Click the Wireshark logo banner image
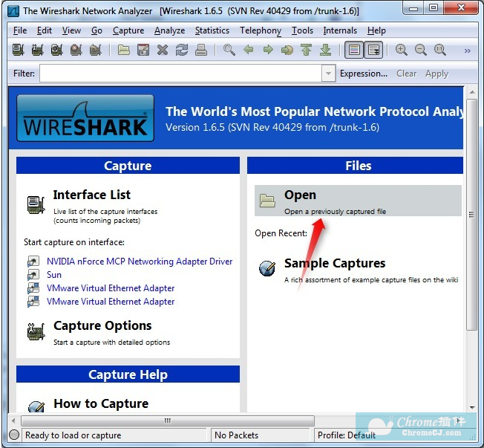 85,118
